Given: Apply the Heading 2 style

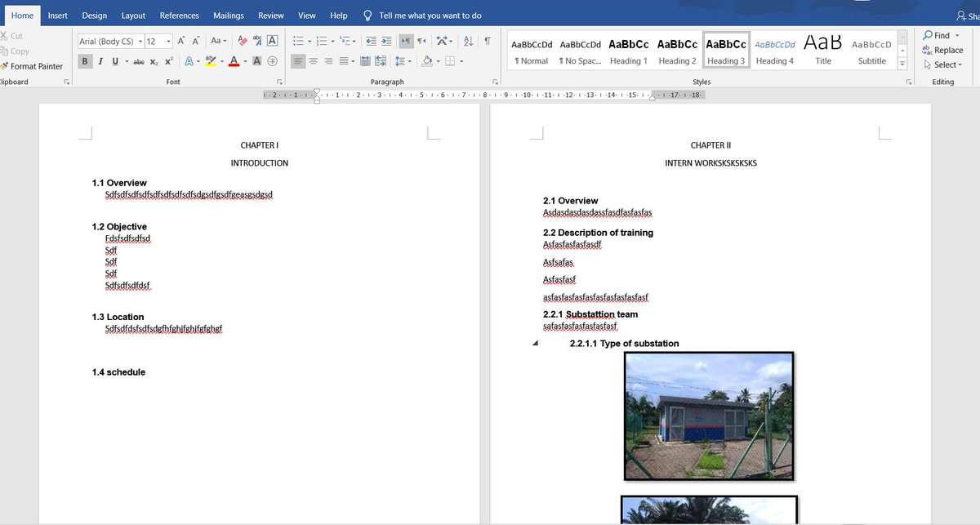Looking at the screenshot, I should 678,51.
